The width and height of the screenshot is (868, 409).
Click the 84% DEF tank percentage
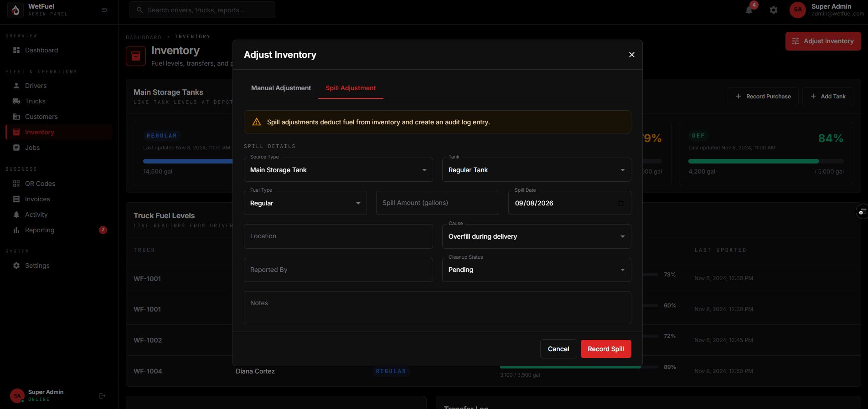coord(831,138)
